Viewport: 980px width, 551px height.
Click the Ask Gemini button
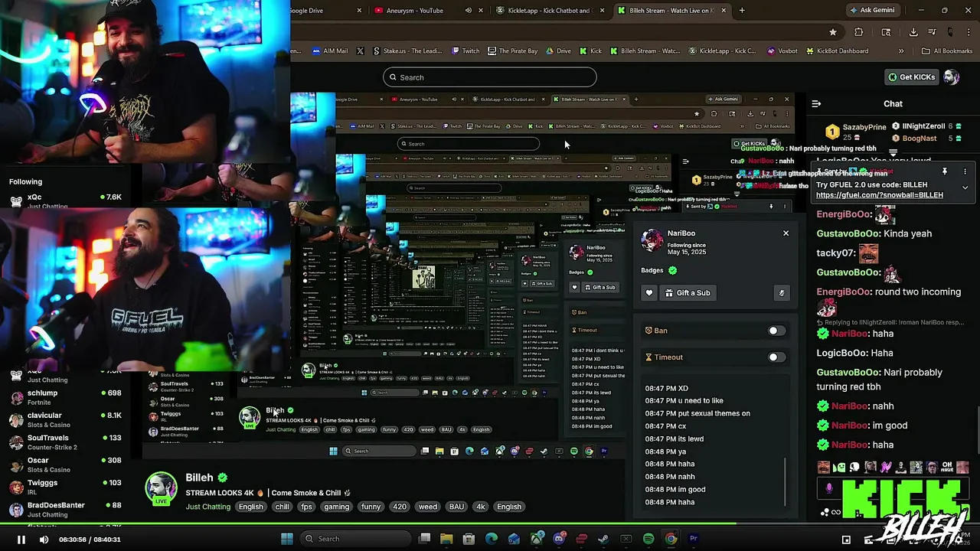coord(872,11)
